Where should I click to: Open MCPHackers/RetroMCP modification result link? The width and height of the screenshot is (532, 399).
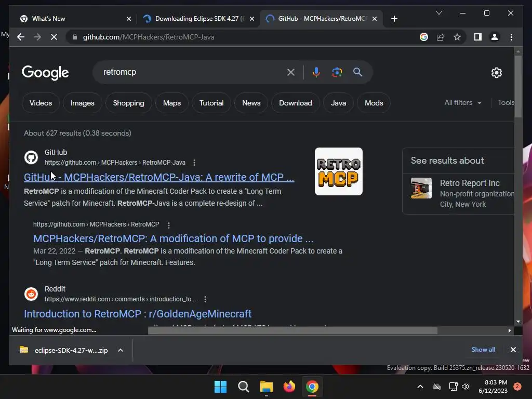173,238
